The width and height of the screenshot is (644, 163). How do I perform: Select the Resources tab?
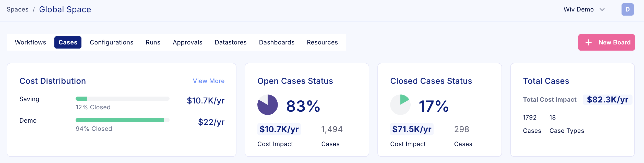[x=322, y=42]
